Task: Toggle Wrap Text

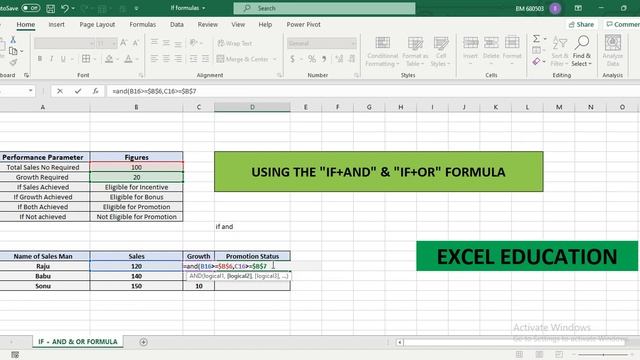Action: point(235,43)
